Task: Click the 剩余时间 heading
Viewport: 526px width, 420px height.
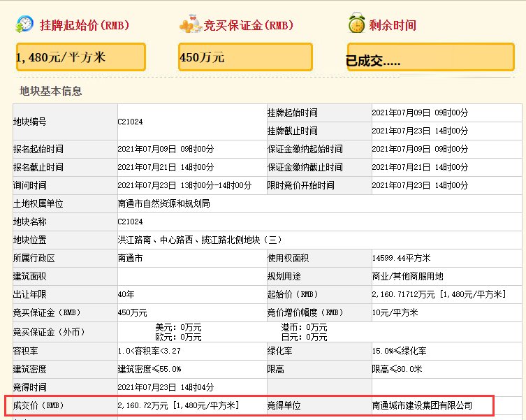Action: click(x=393, y=25)
